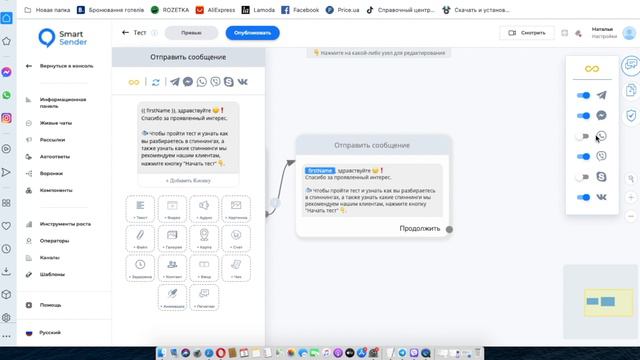Click + Добавить Кнопку under message

[188, 180]
